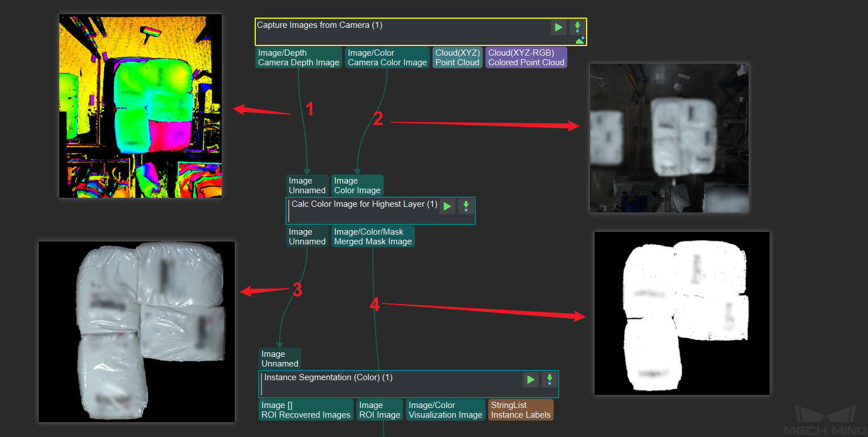Run the Calc Color Image for Highest Layer step
Viewport: 868px width, 437px height.
(x=447, y=206)
